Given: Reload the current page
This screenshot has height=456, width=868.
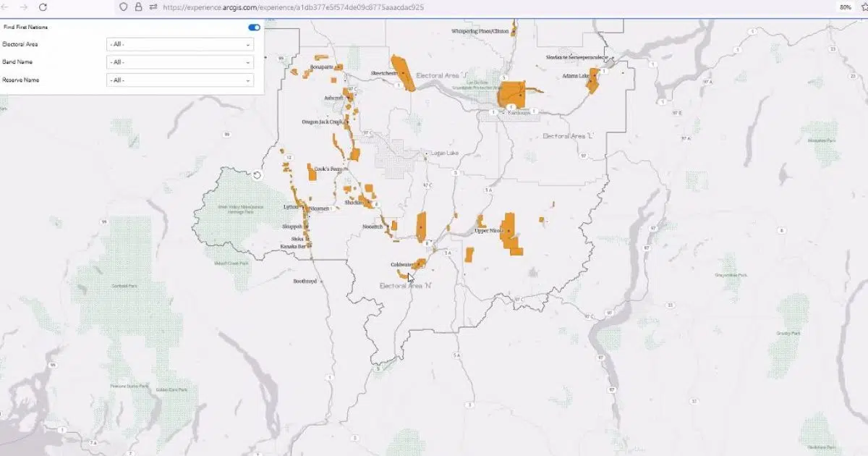Looking at the screenshot, I should pyautogui.click(x=42, y=7).
